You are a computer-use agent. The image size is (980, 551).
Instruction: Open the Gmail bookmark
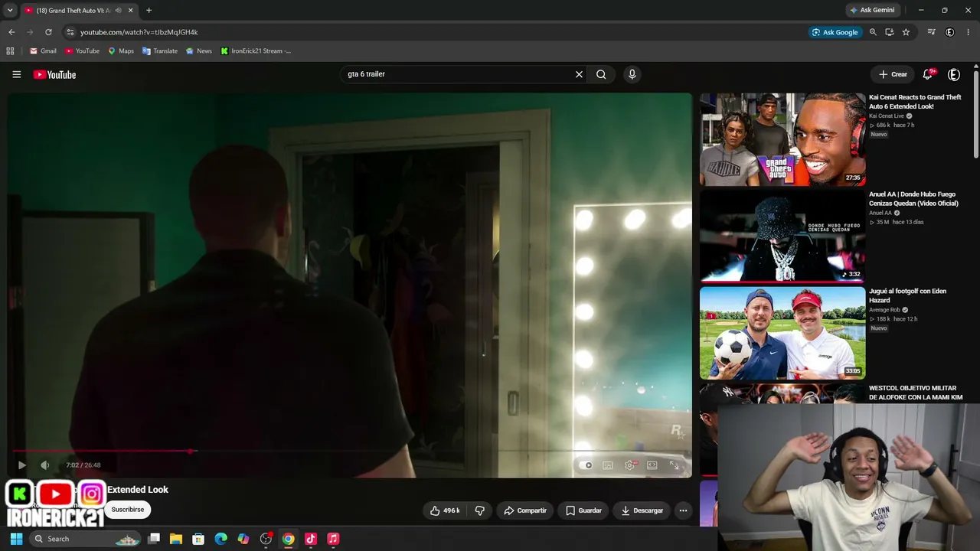click(x=43, y=51)
